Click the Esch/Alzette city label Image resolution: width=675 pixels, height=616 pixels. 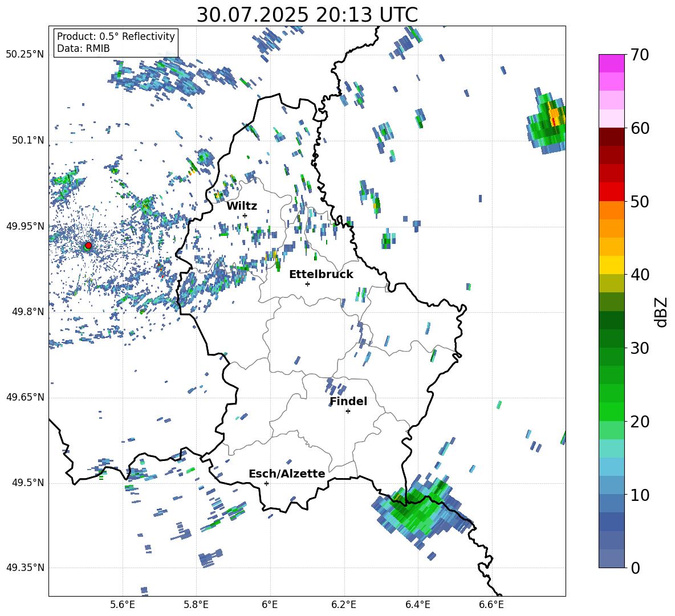click(x=287, y=474)
